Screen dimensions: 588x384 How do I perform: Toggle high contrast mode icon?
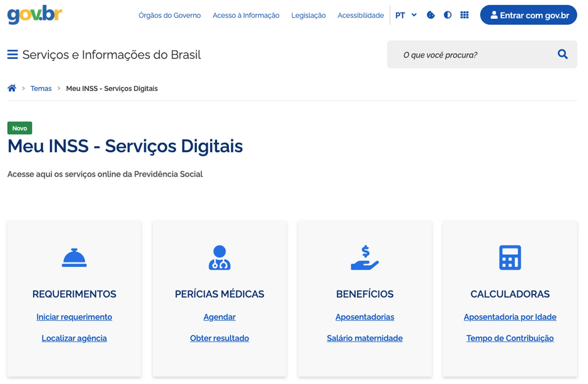click(447, 15)
